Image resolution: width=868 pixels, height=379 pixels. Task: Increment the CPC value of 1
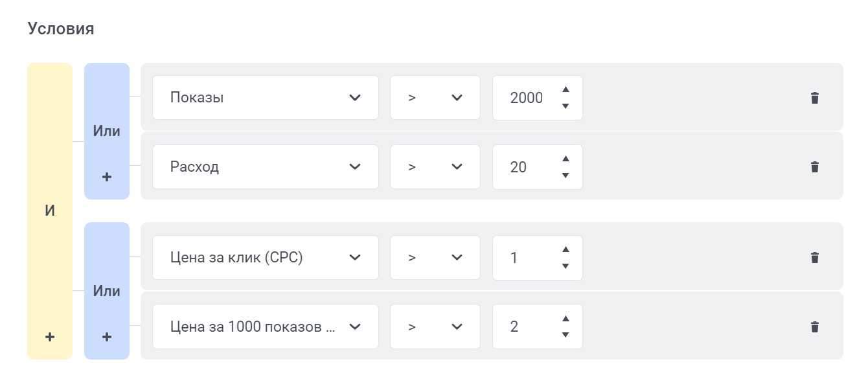565,249
